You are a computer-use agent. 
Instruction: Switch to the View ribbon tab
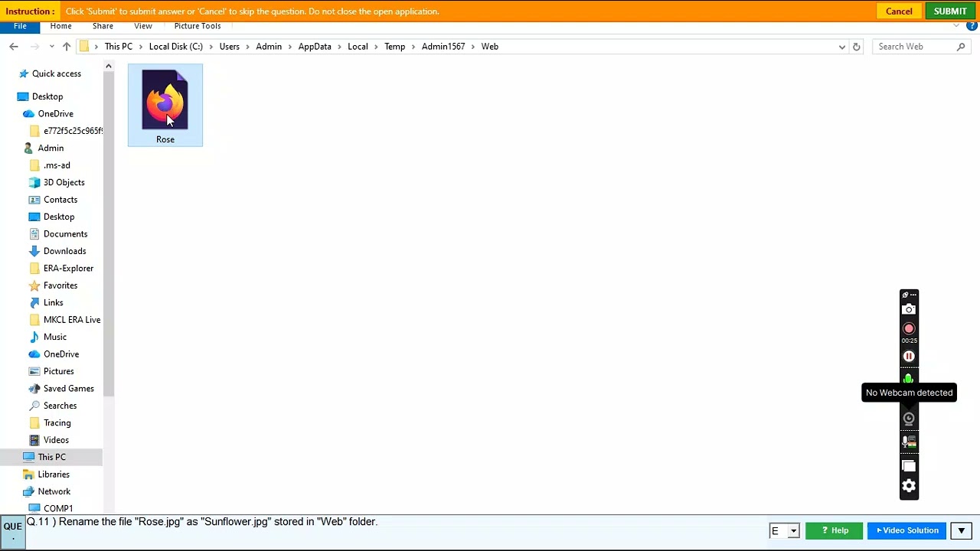143,26
